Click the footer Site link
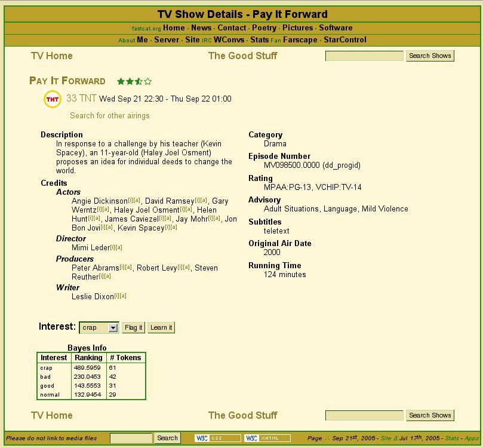Viewport: 483px width, 448px height. tap(386, 438)
